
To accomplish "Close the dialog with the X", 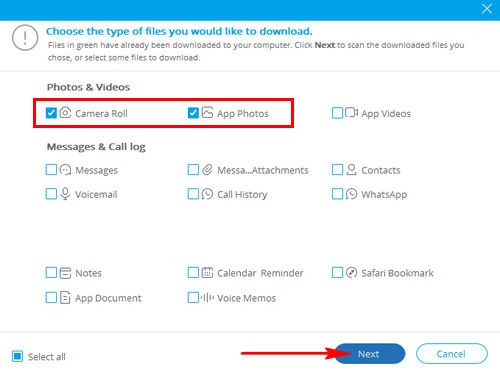I will (487, 9).
